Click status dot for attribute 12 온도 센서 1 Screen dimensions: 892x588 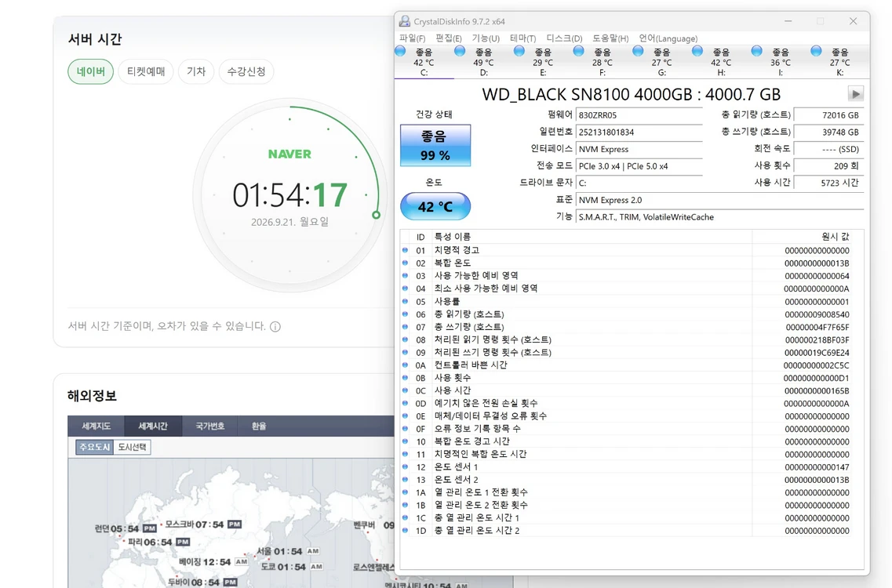point(405,467)
